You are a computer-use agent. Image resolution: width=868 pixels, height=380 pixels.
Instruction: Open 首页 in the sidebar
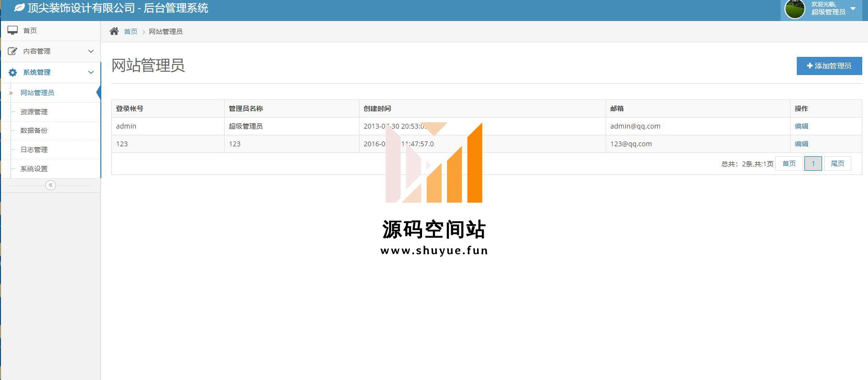tap(50, 30)
